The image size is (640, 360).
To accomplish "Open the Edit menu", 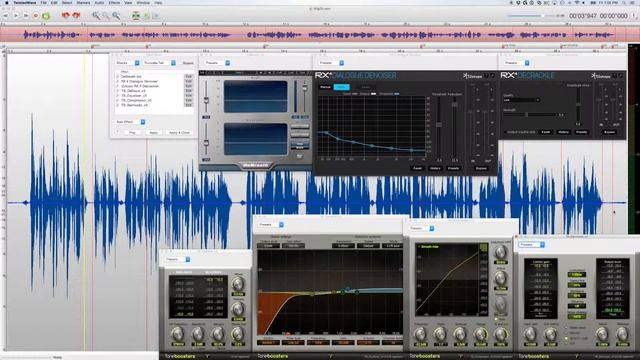I will coord(54,2).
